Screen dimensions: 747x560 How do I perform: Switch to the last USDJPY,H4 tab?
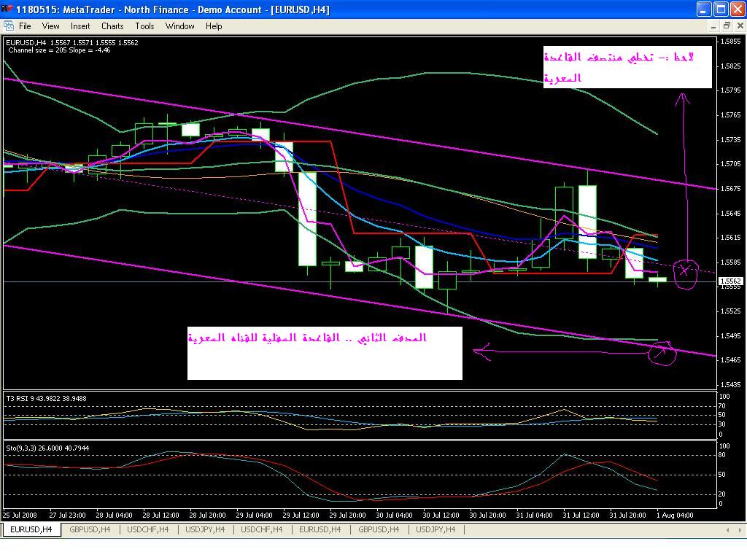click(x=436, y=529)
